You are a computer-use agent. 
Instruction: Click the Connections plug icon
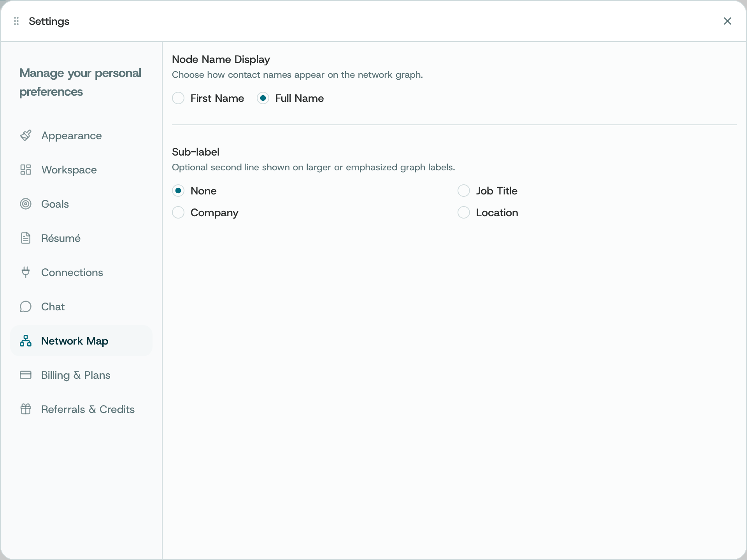26,273
